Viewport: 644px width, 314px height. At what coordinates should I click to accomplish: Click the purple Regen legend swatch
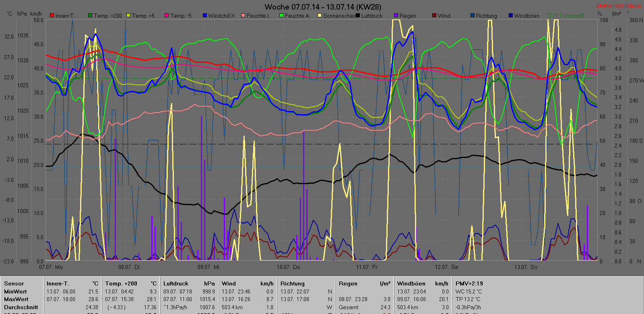[x=396, y=16]
